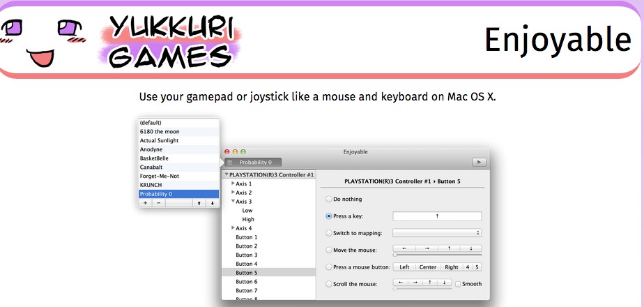644x307 pixels.
Task: Click the play button to enable mappings
Action: [479, 162]
